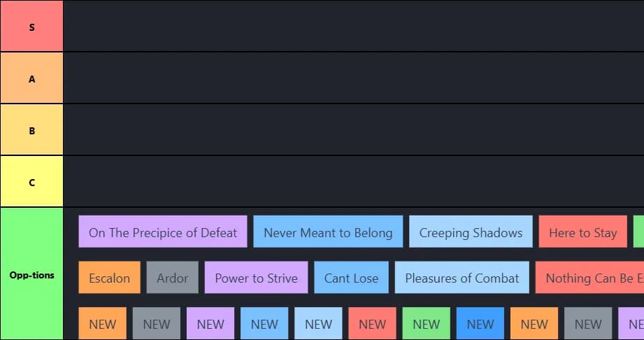Select the Pleasures of Combat item
644x340 pixels.
[461, 278]
